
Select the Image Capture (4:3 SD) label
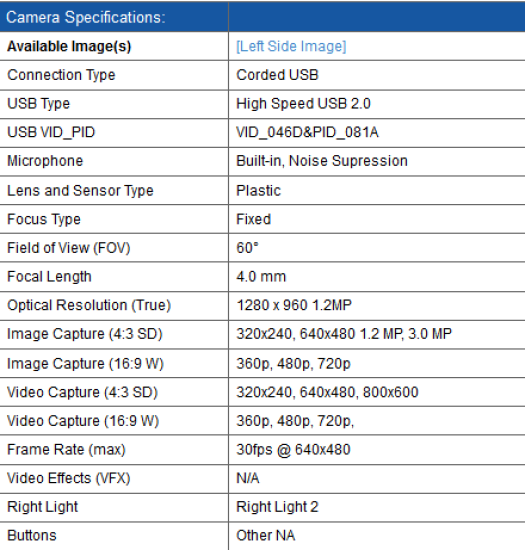(85, 334)
